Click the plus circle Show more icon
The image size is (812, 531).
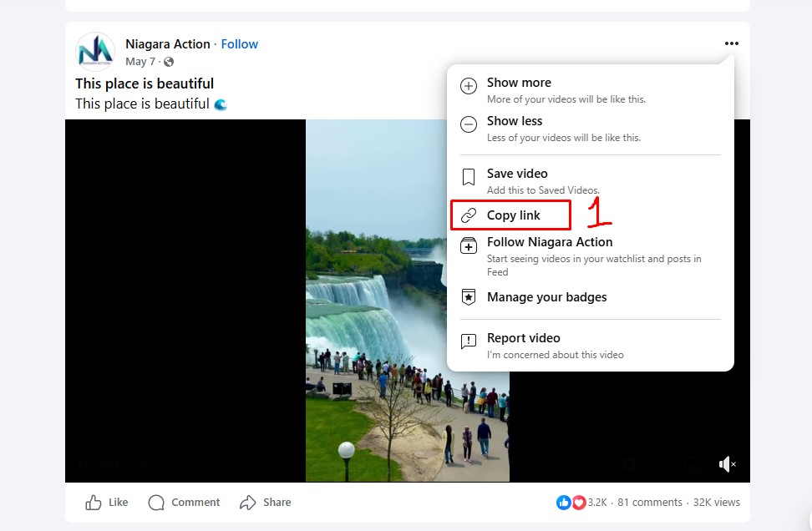tap(469, 86)
